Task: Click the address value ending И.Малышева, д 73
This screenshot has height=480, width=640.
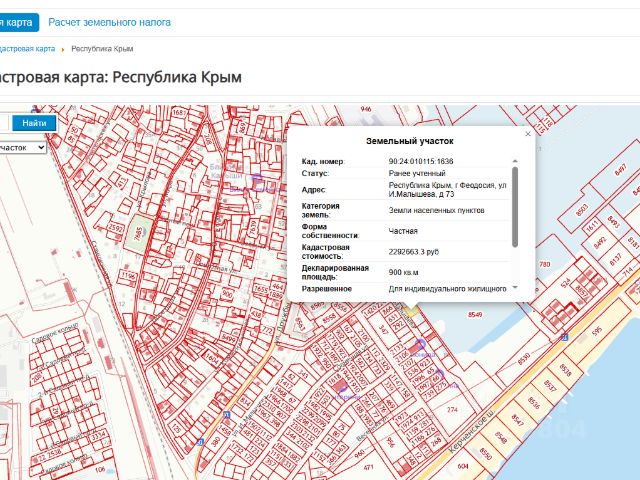Action: [x=447, y=190]
